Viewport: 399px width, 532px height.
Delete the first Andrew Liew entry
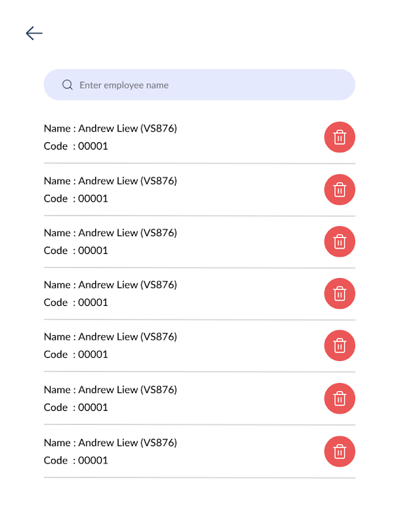coord(339,138)
